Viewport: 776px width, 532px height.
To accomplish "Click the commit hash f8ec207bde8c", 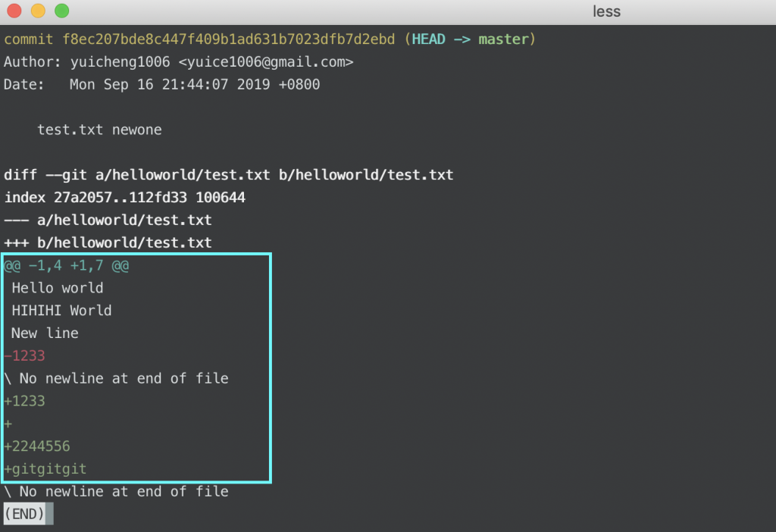I will pos(228,39).
